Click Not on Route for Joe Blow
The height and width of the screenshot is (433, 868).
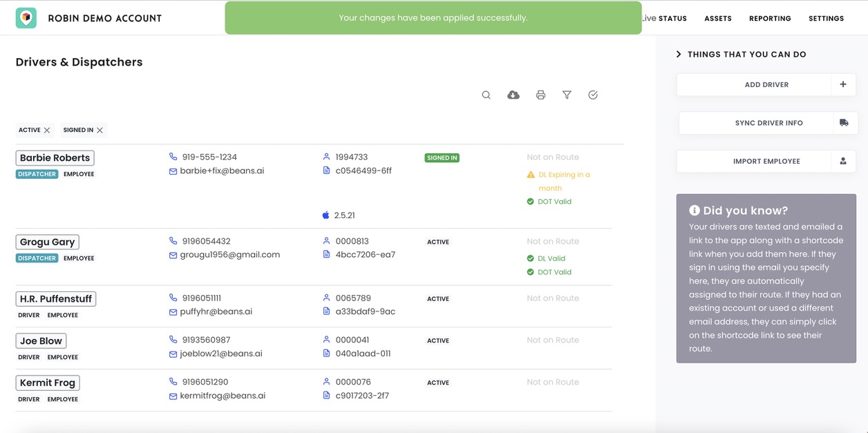click(x=553, y=340)
